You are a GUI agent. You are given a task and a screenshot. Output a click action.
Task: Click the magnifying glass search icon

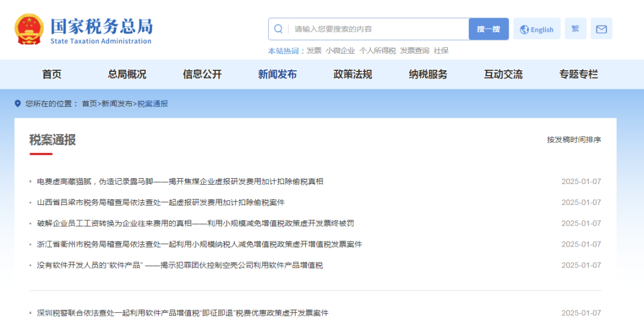(x=278, y=29)
